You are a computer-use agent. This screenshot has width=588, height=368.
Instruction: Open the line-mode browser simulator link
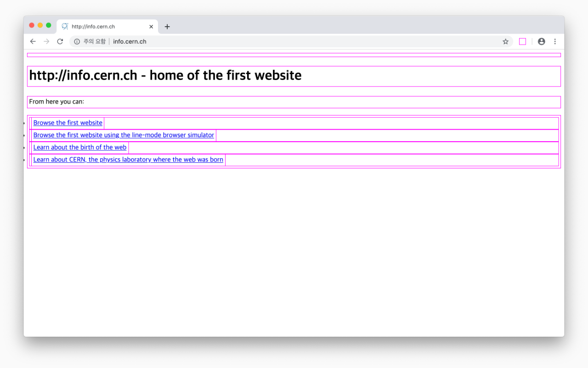click(124, 135)
